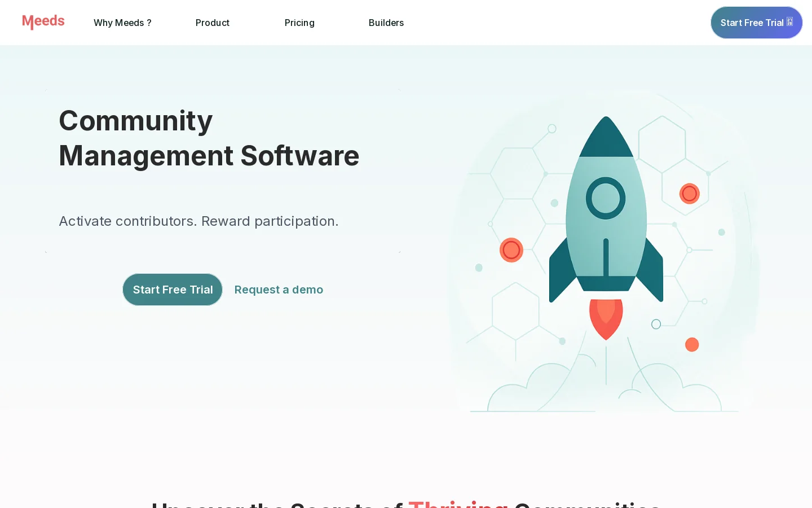The height and width of the screenshot is (508, 812).
Task: Click the text Activate contributors. Reward participation.
Action: point(198,221)
